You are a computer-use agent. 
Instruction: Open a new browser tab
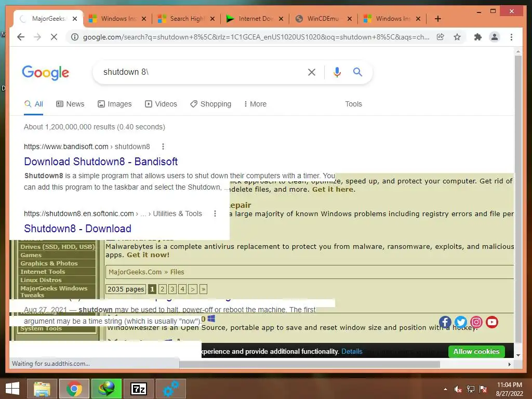click(437, 19)
